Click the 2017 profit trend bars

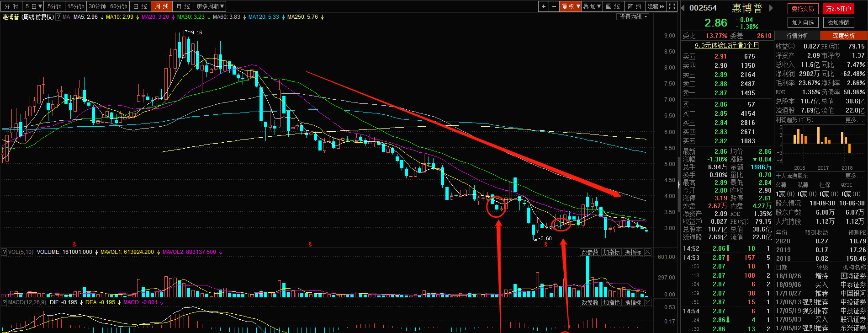(x=823, y=136)
